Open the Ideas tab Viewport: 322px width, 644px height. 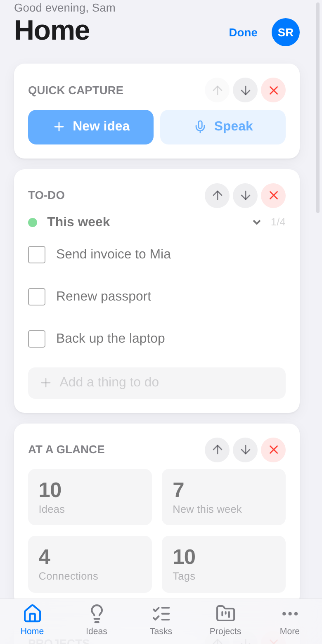click(x=97, y=620)
